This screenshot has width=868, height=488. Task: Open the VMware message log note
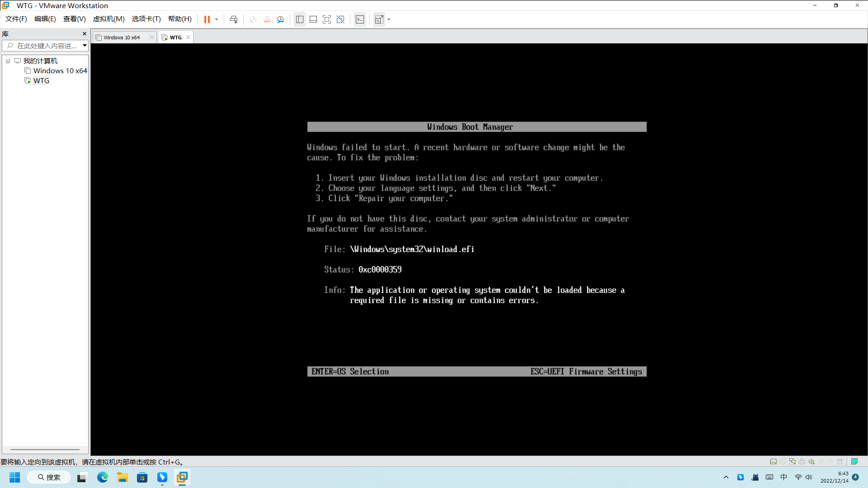pyautogui.click(x=854, y=461)
